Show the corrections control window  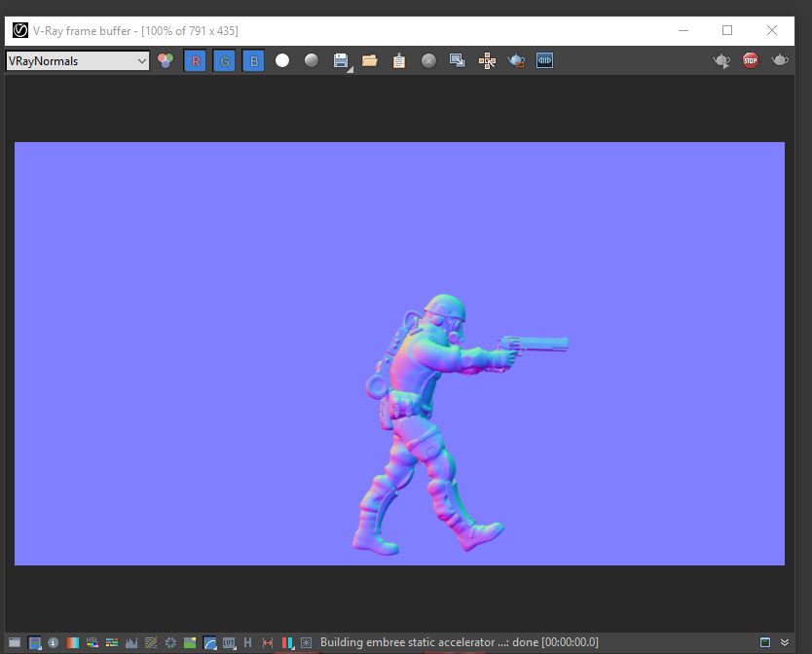point(15,642)
